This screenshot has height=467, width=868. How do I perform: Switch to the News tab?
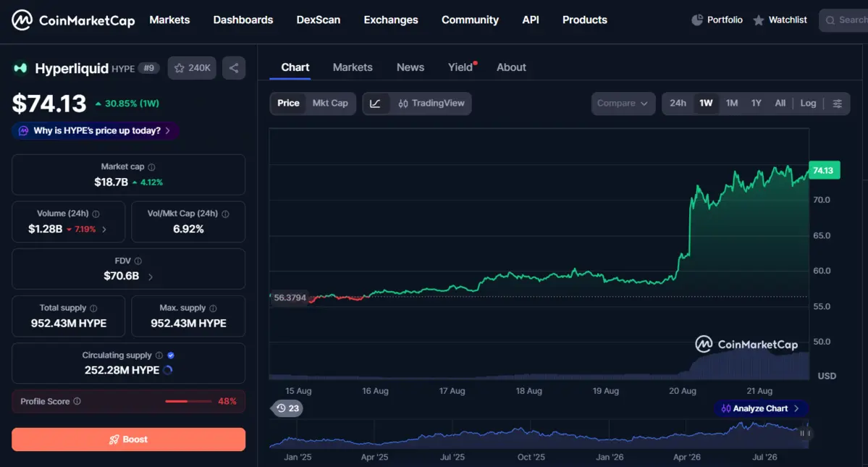tap(410, 67)
